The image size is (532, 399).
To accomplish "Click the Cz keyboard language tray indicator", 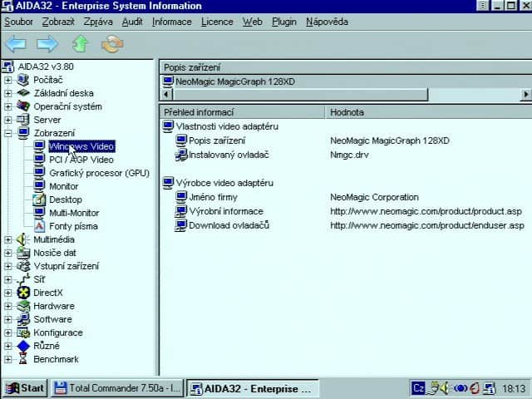I will tap(418, 388).
